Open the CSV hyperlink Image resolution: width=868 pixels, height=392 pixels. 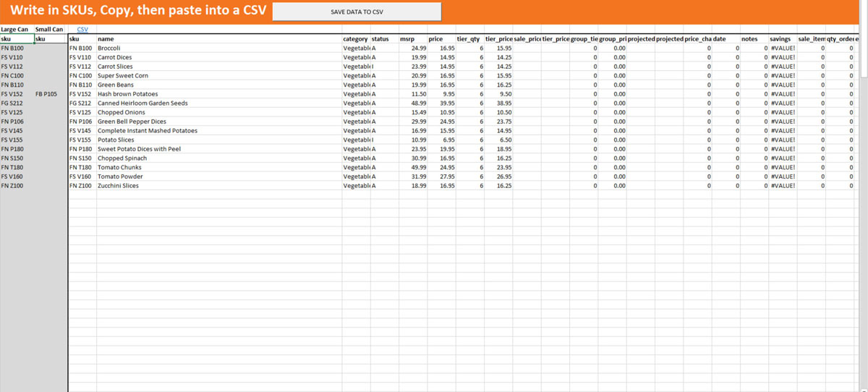pyautogui.click(x=82, y=29)
